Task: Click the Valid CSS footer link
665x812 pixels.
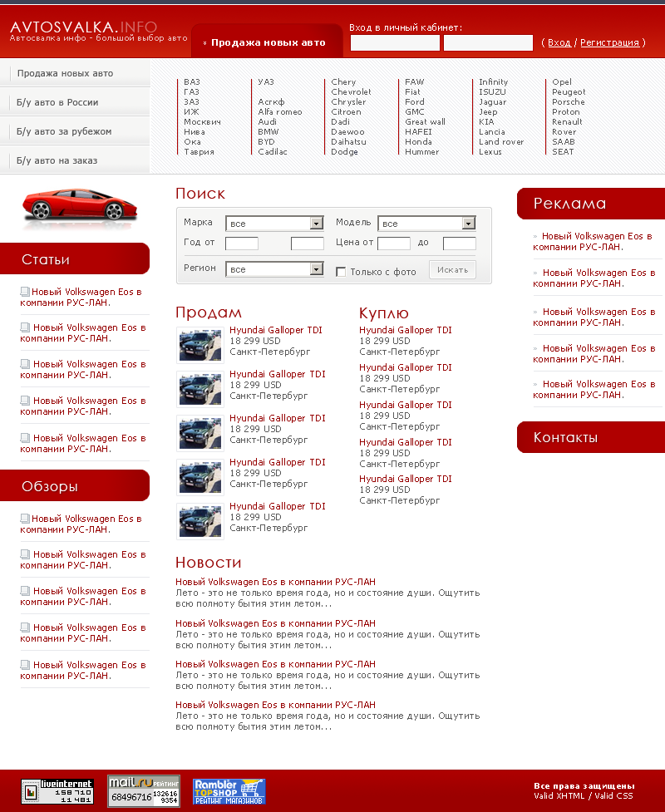Action: pyautogui.click(x=613, y=796)
